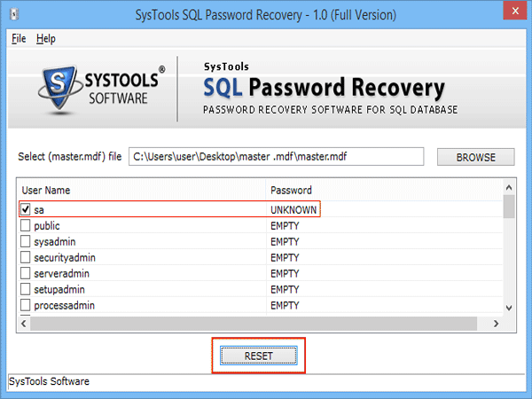Click the processadmin user name text
Image resolution: width=532 pixels, height=399 pixels.
click(x=64, y=306)
